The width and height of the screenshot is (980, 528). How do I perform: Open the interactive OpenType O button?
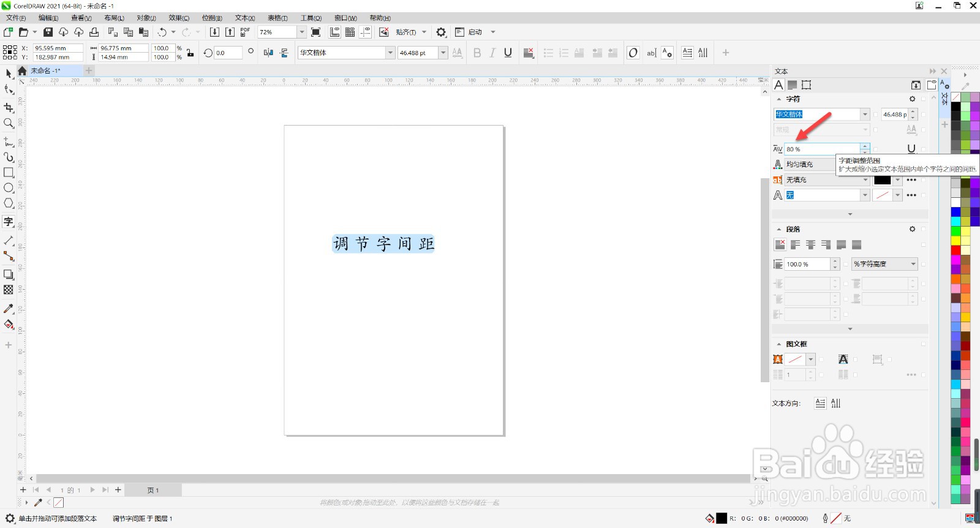633,53
